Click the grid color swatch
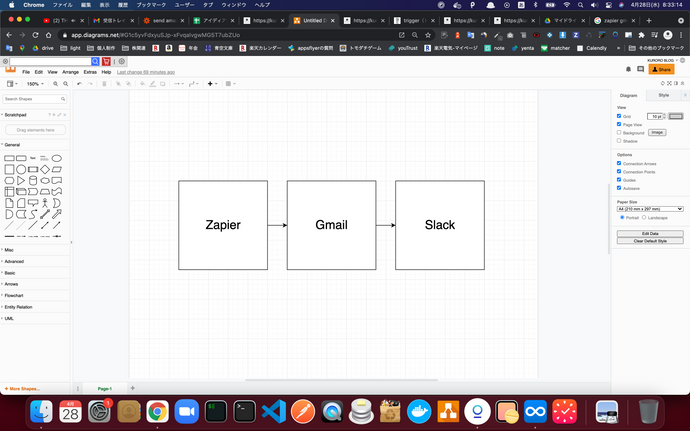This screenshot has height=431, width=690. click(676, 116)
